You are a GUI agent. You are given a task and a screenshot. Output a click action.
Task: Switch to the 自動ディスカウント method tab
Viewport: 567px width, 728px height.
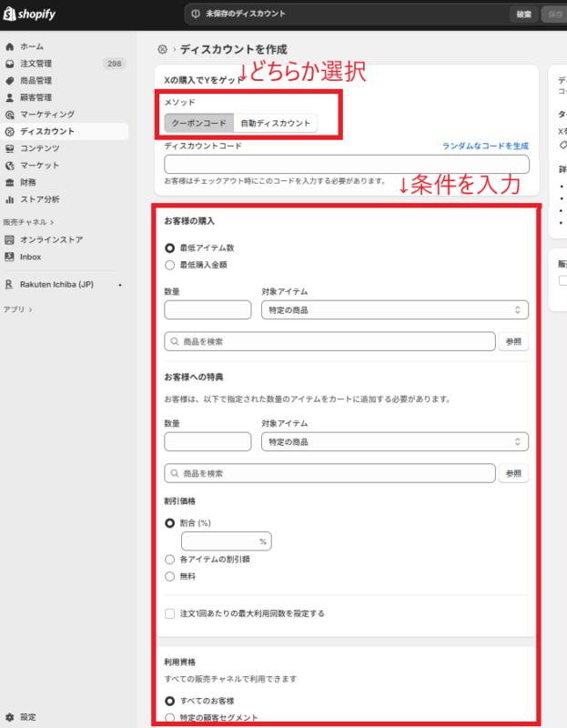(275, 123)
